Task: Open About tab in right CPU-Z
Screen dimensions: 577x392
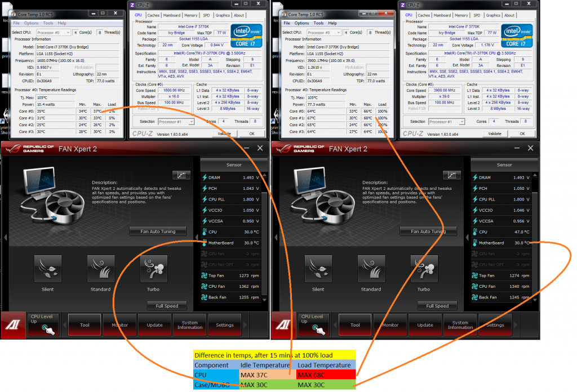Action: (x=509, y=15)
